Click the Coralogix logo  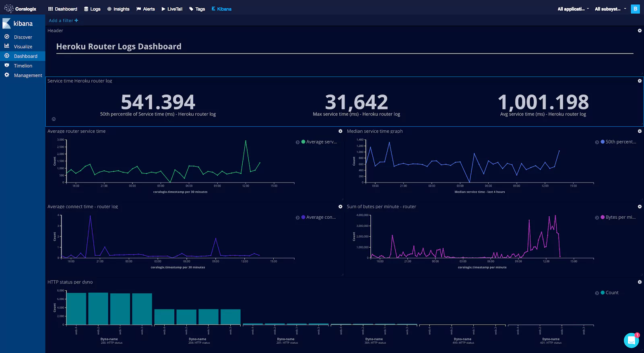point(20,9)
